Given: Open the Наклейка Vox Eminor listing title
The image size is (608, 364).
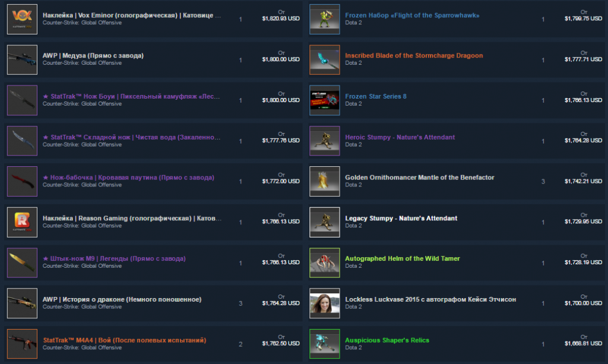Looking at the screenshot, I should tap(132, 15).
